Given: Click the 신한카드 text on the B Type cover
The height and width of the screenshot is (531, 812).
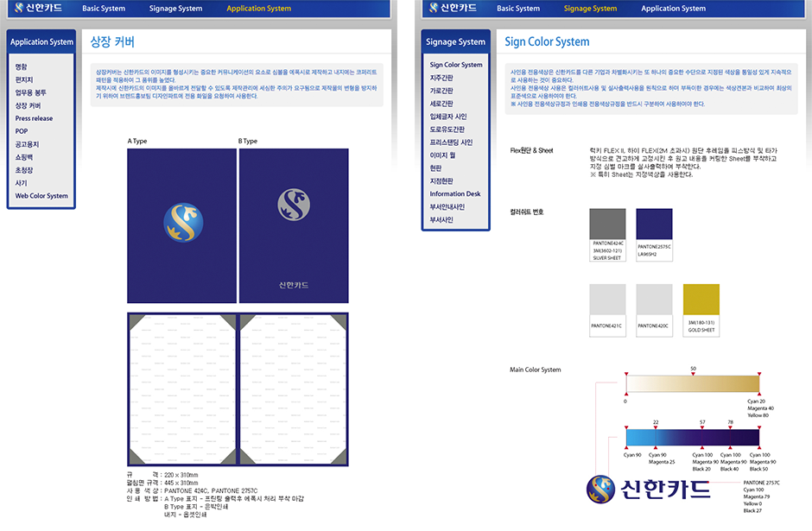Looking at the screenshot, I should [x=294, y=285].
